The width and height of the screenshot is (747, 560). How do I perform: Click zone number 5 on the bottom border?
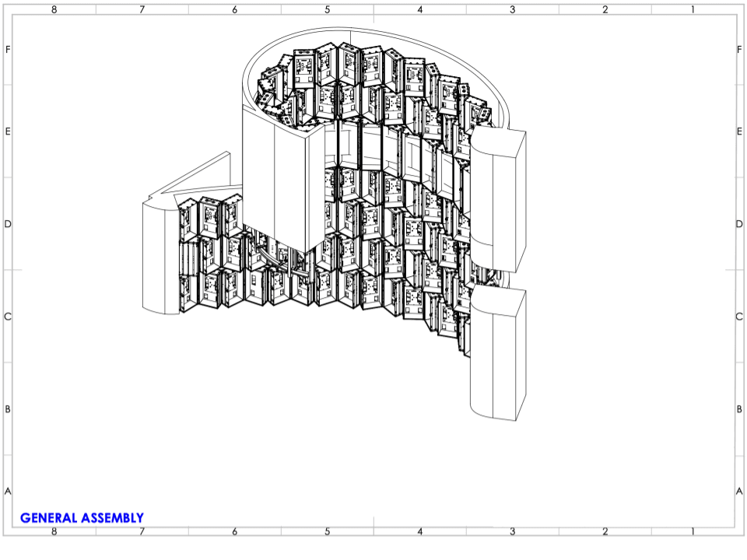[327, 534]
